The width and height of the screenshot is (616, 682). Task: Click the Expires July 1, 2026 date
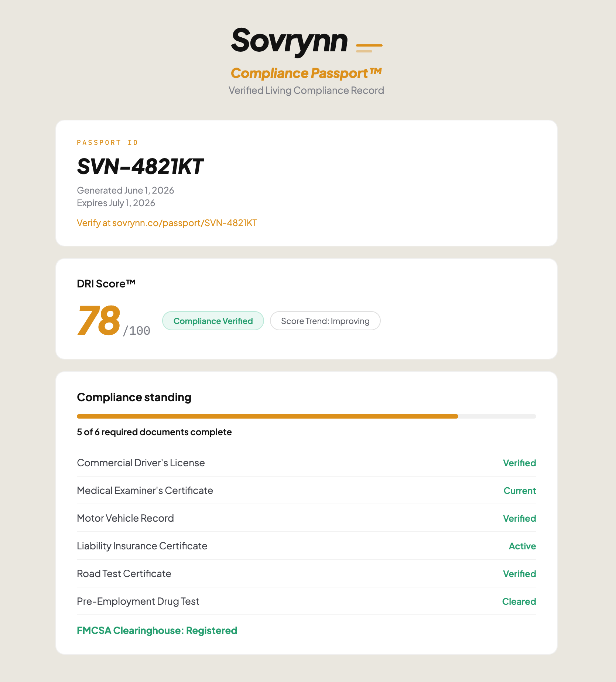click(116, 203)
